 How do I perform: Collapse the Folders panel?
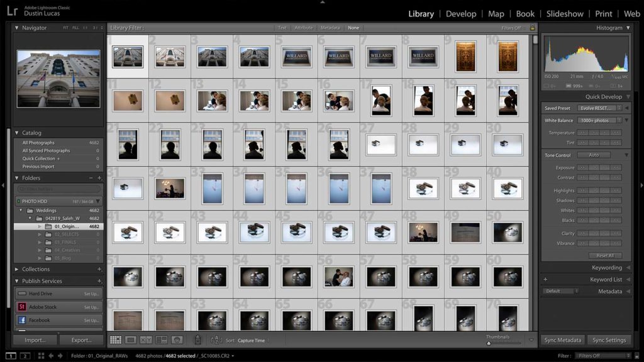click(x=17, y=178)
